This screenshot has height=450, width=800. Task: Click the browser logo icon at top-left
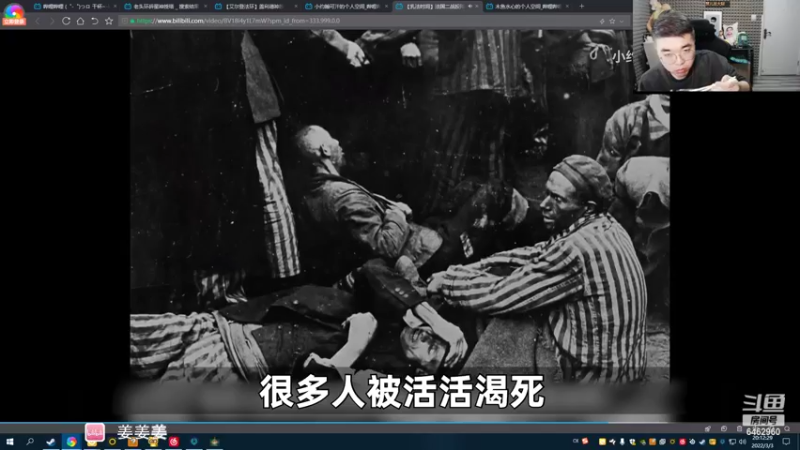[14, 14]
